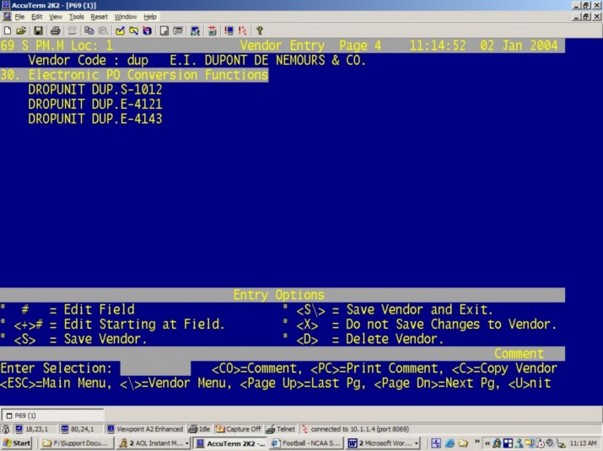Click the taskbar clock showing 11:13 AM
Image resolution: width=603 pixels, height=451 pixels.
tap(583, 444)
